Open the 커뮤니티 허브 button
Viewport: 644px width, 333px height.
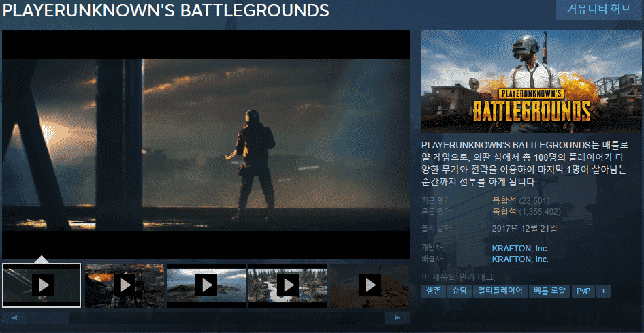[599, 10]
